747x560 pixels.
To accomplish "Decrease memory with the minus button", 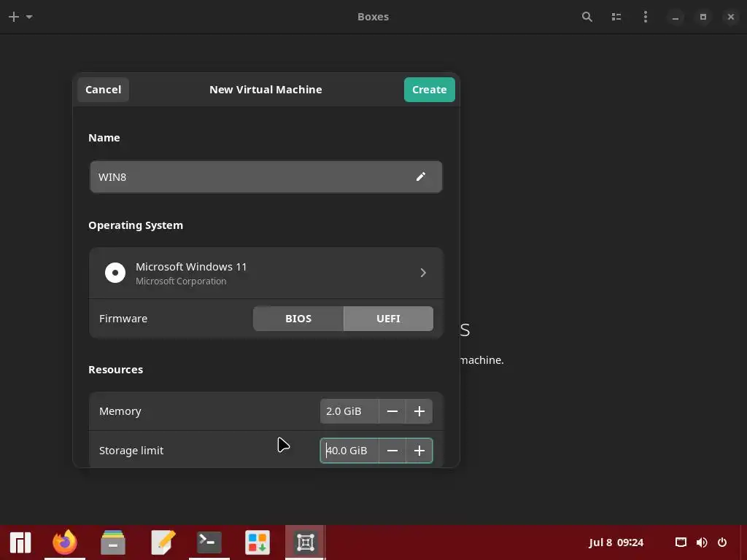I will pos(392,411).
